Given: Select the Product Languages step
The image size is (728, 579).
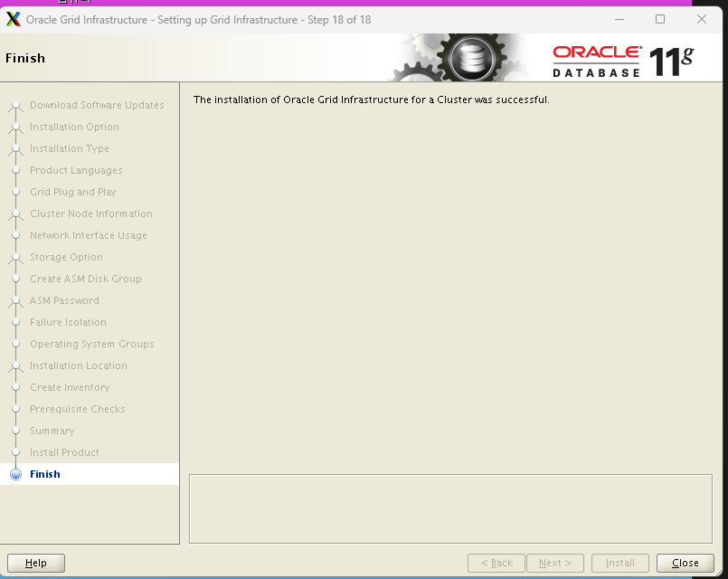Looking at the screenshot, I should pyautogui.click(x=76, y=170).
